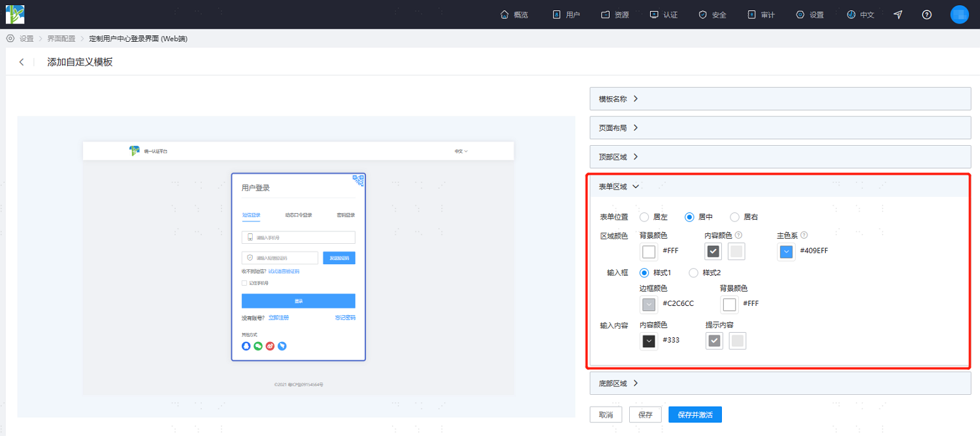Open the input content #333 color picker

pyautogui.click(x=649, y=341)
